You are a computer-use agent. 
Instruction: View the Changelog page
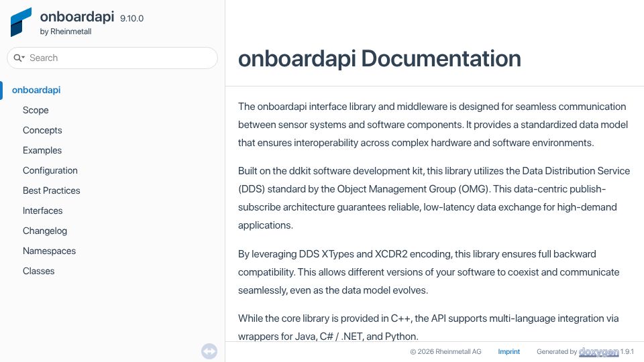tap(45, 231)
